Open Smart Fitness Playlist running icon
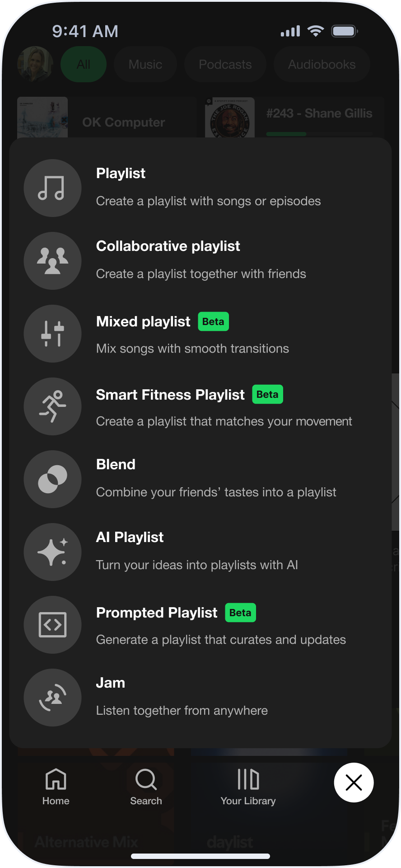 pos(52,406)
